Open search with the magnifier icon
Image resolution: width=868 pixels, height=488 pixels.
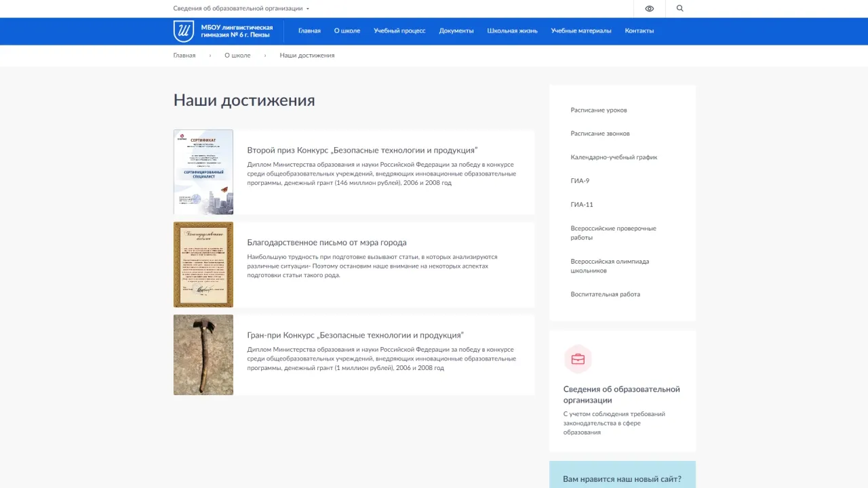point(680,9)
